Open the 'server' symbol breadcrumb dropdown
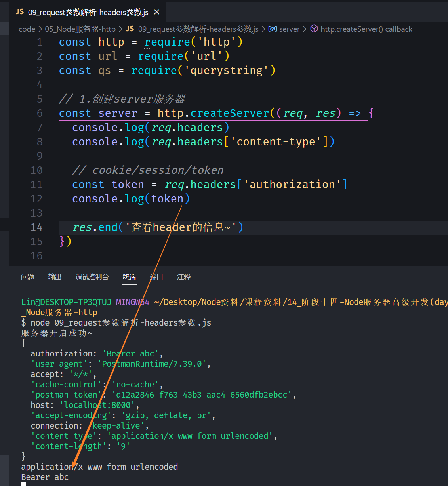Image resolution: width=448 pixels, height=486 pixels. [289, 29]
